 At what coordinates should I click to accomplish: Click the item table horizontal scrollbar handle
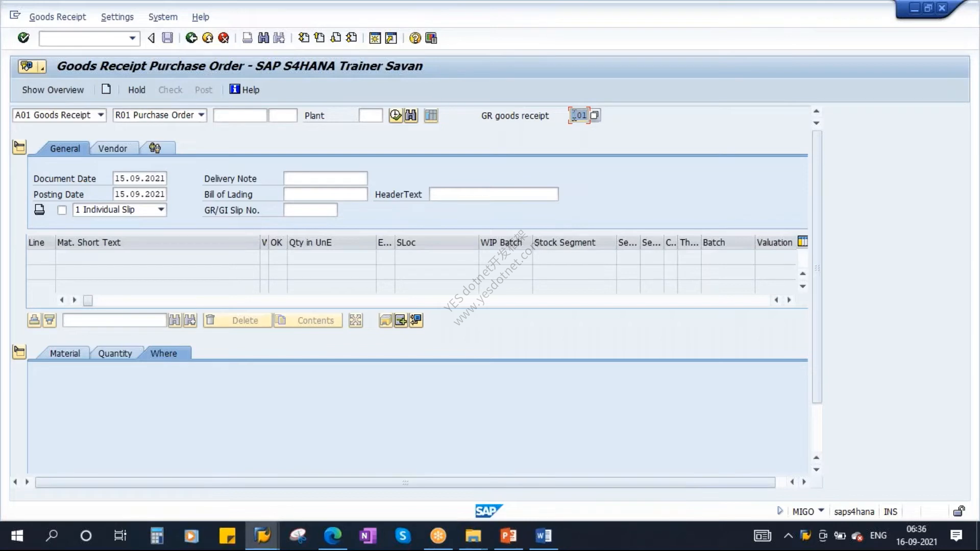pos(88,300)
